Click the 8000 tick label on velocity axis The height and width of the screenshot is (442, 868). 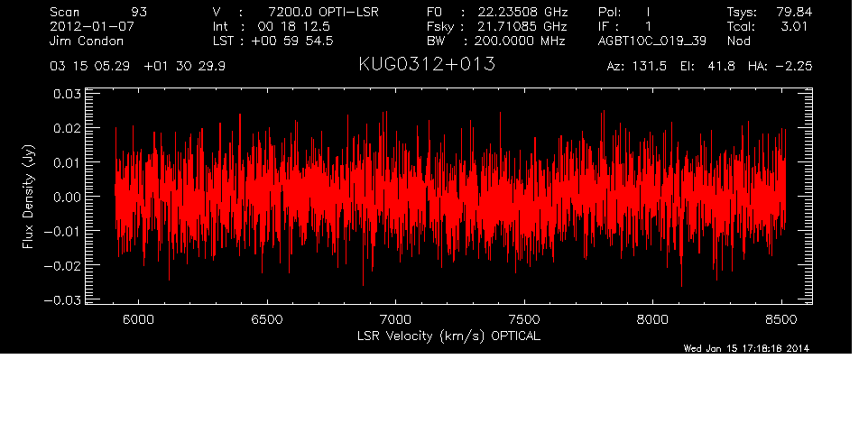tap(652, 319)
